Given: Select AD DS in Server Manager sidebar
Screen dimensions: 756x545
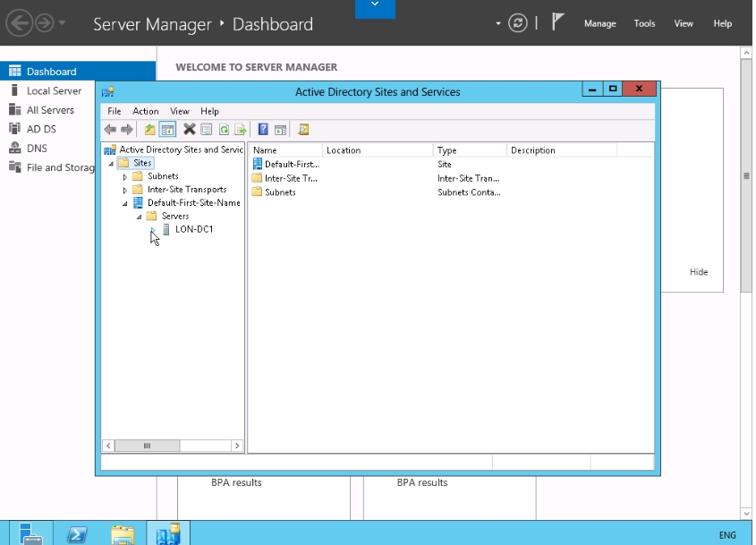Looking at the screenshot, I should click(x=41, y=130).
